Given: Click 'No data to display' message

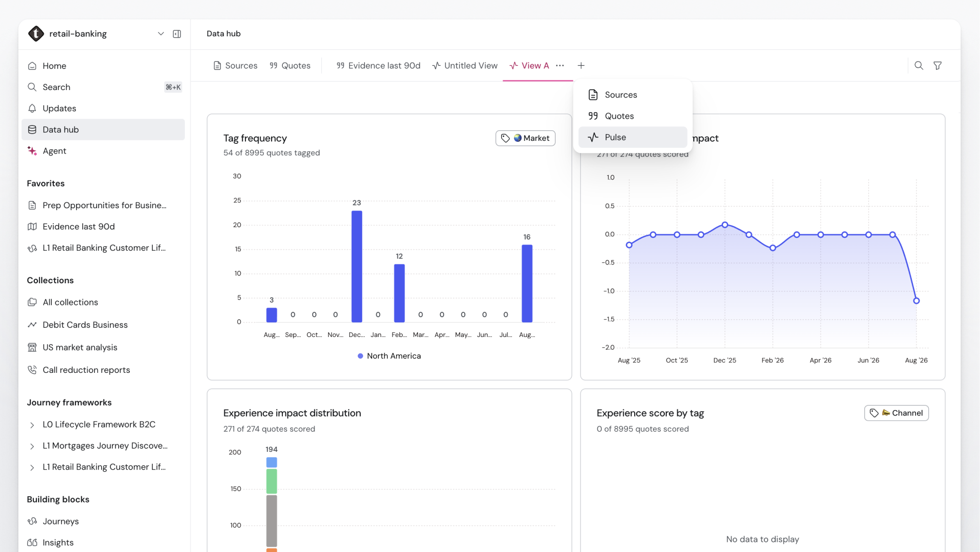Looking at the screenshot, I should (763, 539).
